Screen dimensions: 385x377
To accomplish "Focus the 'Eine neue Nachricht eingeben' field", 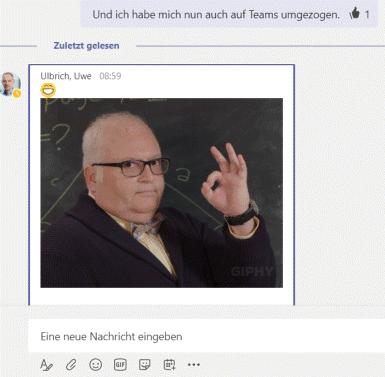I will 207,336.
